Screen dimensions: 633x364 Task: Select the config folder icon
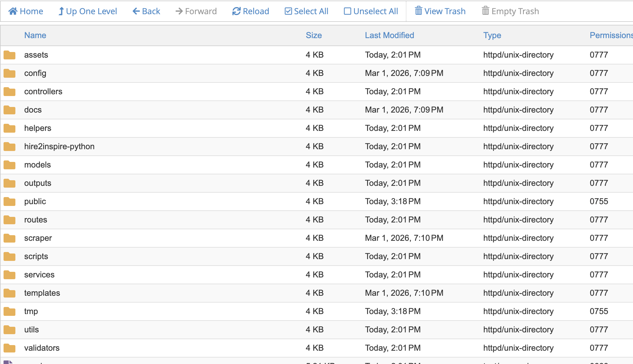(10, 73)
